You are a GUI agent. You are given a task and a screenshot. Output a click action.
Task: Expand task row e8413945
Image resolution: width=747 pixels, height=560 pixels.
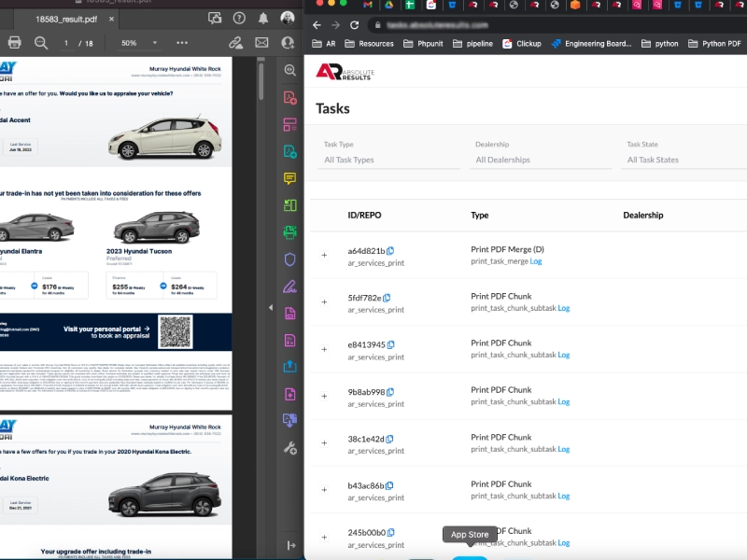pos(324,349)
